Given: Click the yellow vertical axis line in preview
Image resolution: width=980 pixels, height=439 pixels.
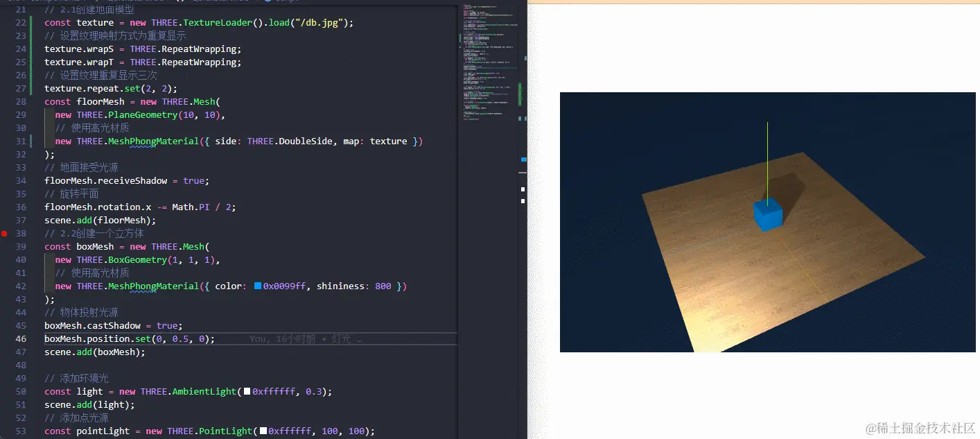Looking at the screenshot, I should tap(767, 160).
